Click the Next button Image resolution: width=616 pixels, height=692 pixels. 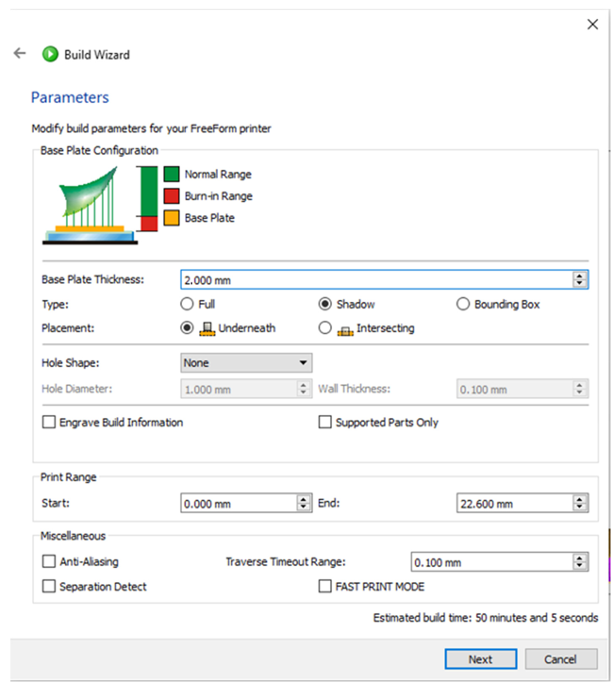tap(481, 659)
